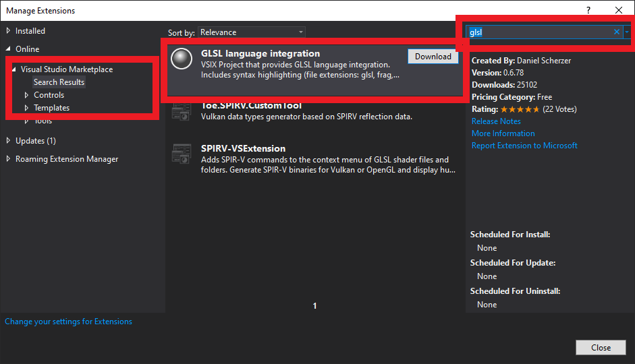Viewport: 635px width, 364px height.
Task: Click the Downloads: 25102 text
Action: (x=504, y=85)
